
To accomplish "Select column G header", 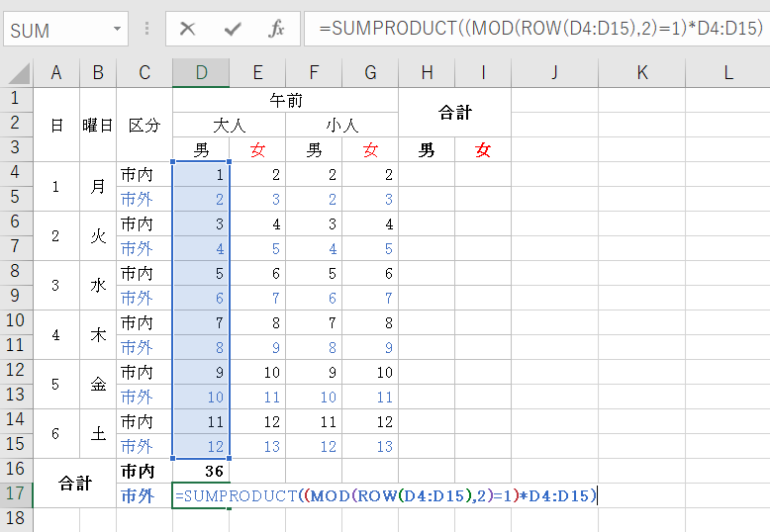I will click(x=370, y=72).
